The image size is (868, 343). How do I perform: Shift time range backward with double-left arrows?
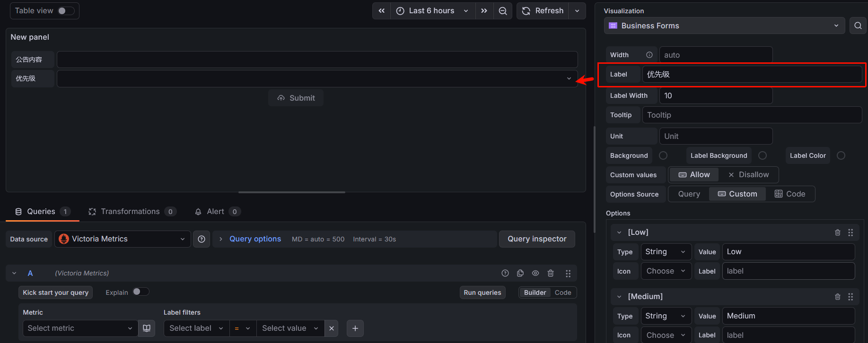(x=381, y=11)
